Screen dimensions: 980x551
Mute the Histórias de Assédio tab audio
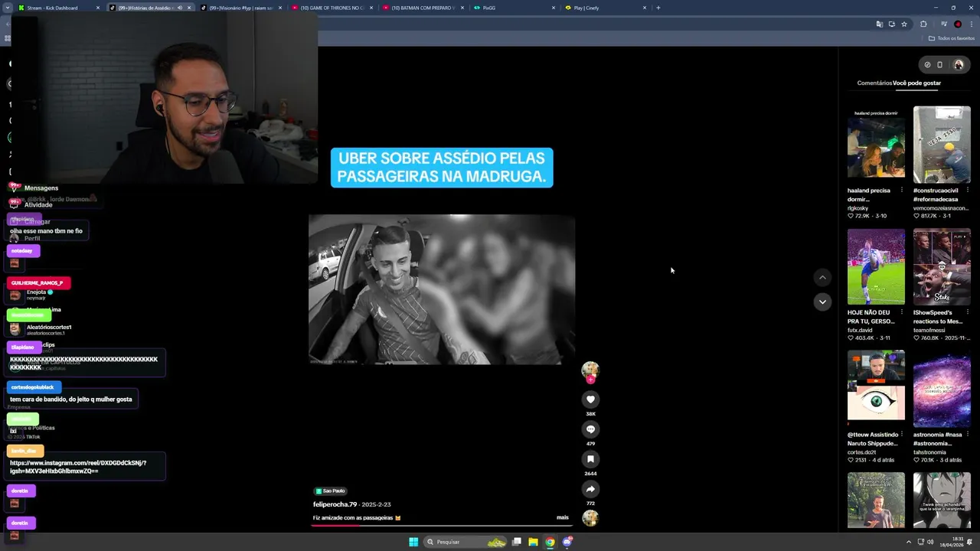pyautogui.click(x=180, y=8)
